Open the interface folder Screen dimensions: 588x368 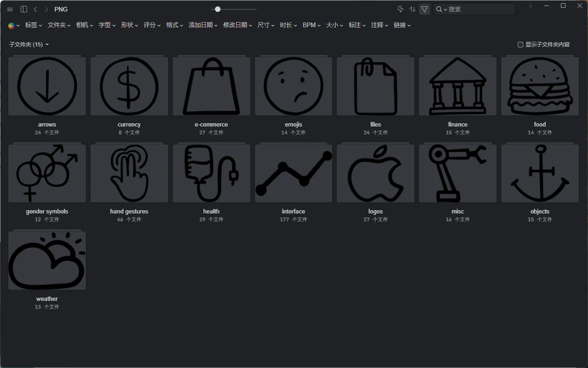pyautogui.click(x=294, y=173)
